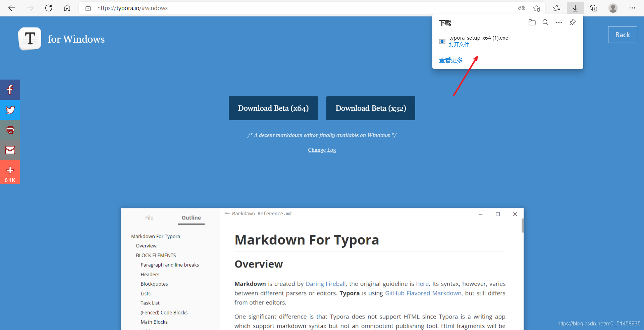Click the Overview heading in document
The width and height of the screenshot is (644, 330).
(259, 264)
